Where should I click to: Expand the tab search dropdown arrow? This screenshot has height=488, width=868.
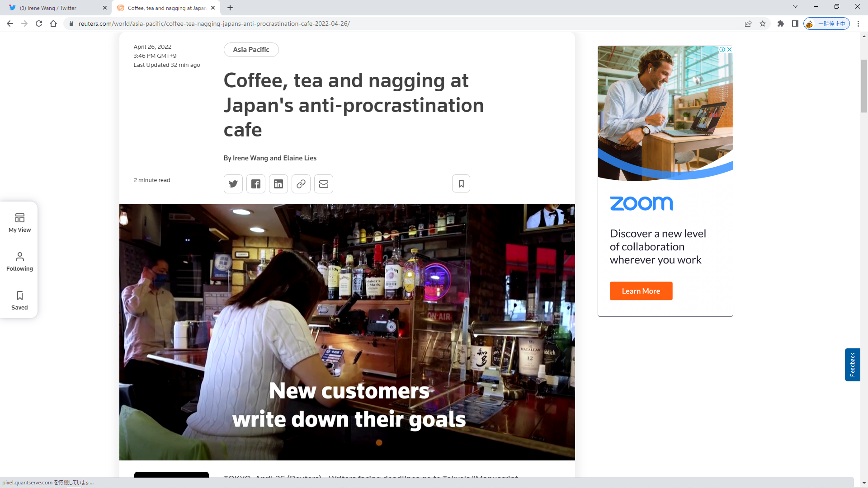point(795,7)
